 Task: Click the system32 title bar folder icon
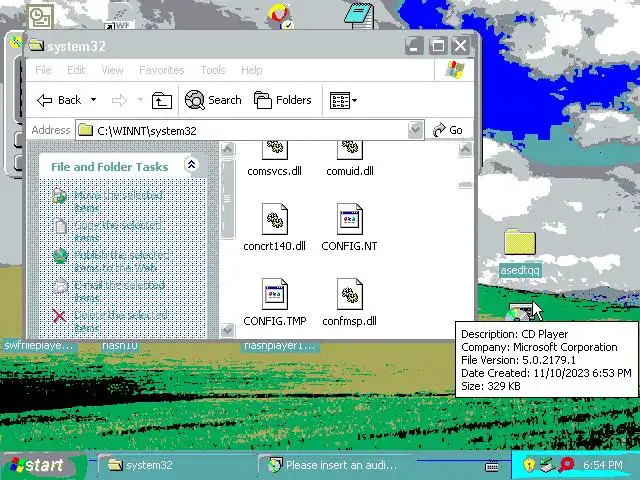pyautogui.click(x=37, y=45)
